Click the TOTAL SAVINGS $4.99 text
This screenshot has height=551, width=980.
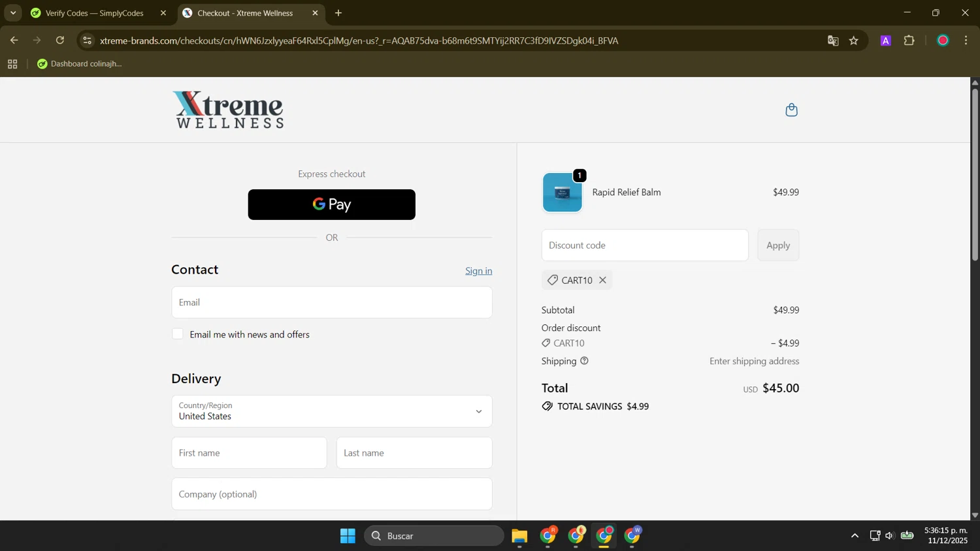coord(602,406)
